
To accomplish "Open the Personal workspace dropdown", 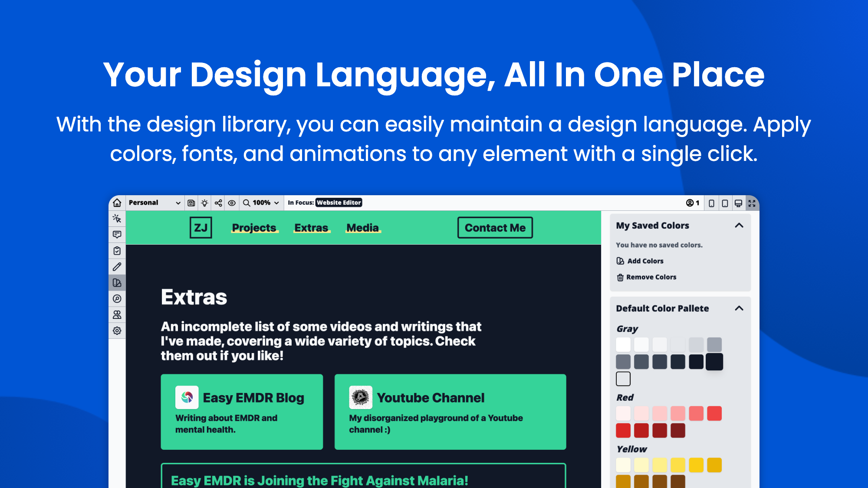I will click(x=155, y=203).
